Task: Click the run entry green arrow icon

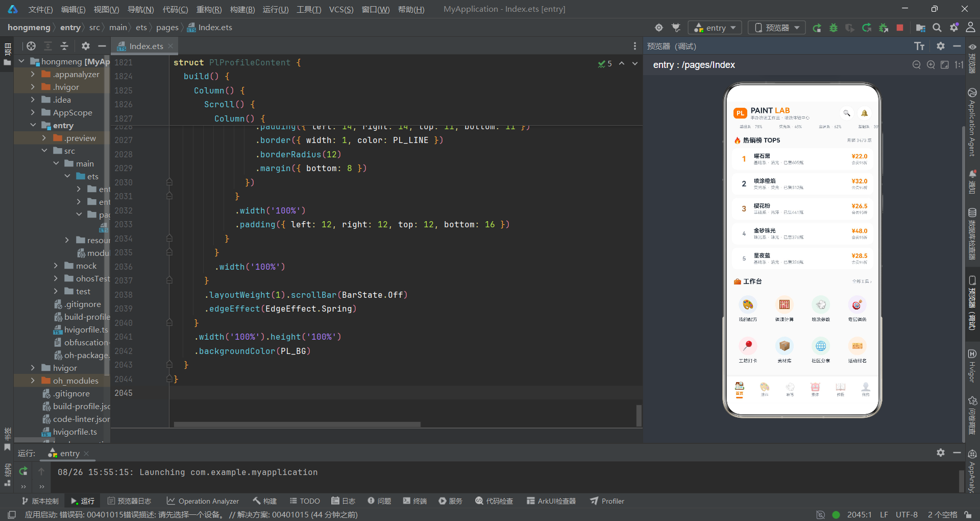Action: (x=817, y=28)
